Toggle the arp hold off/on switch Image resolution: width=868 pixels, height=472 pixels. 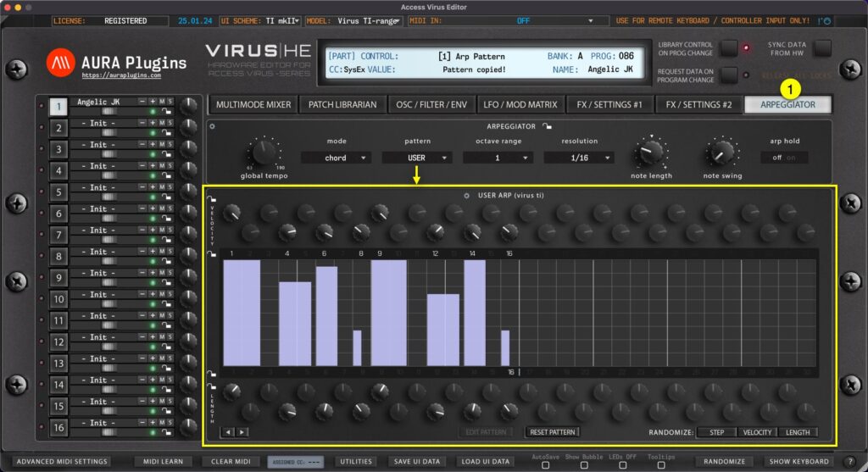pos(784,158)
